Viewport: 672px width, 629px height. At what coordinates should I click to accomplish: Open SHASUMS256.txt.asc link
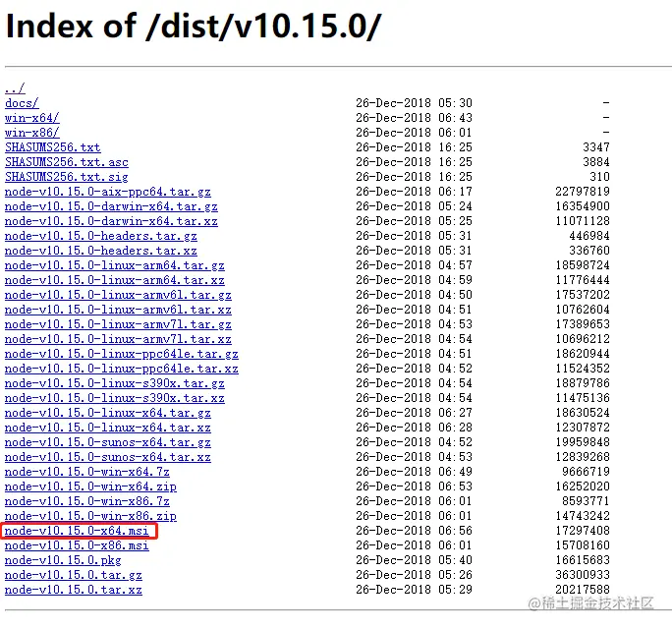point(67,162)
